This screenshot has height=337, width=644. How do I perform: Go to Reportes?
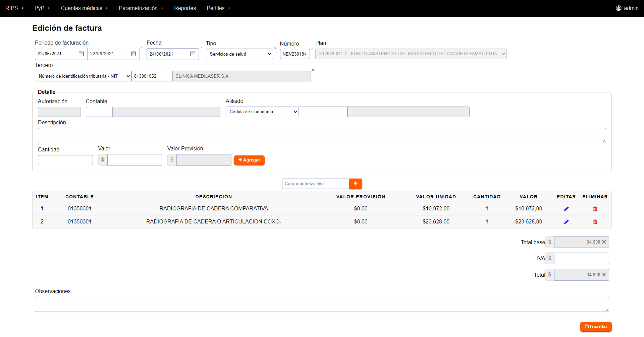(x=185, y=8)
